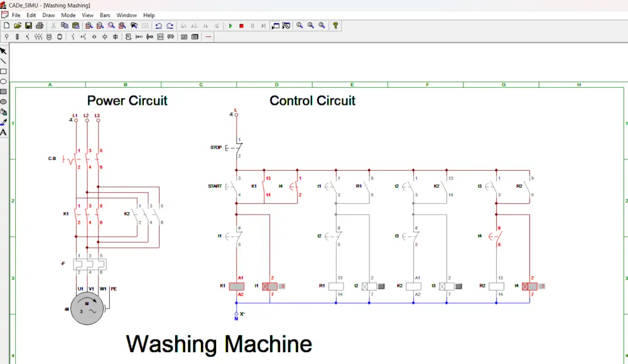The height and width of the screenshot is (364, 628).
Task: Select the paint bucket fill tool
Action: click(3, 112)
